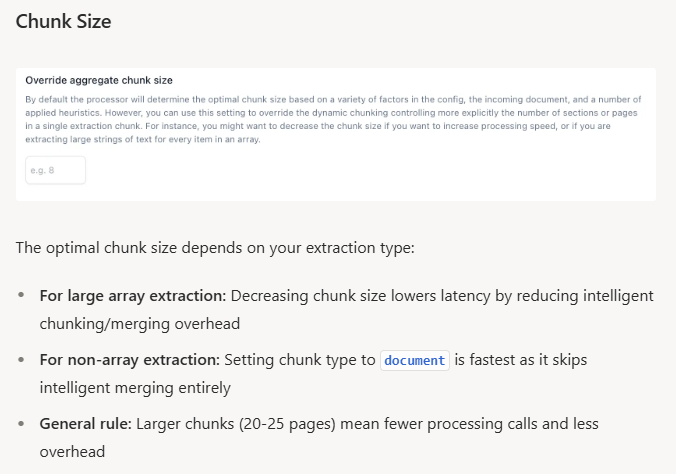This screenshot has width=676, height=474.
Task: Click 'For large array extraction:' bold text
Action: click(x=133, y=296)
